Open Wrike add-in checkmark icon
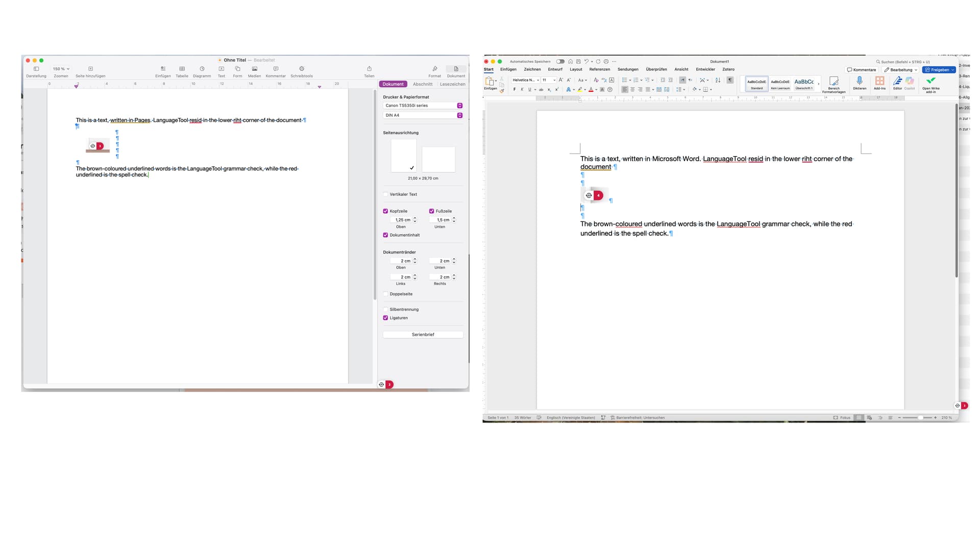 click(930, 81)
